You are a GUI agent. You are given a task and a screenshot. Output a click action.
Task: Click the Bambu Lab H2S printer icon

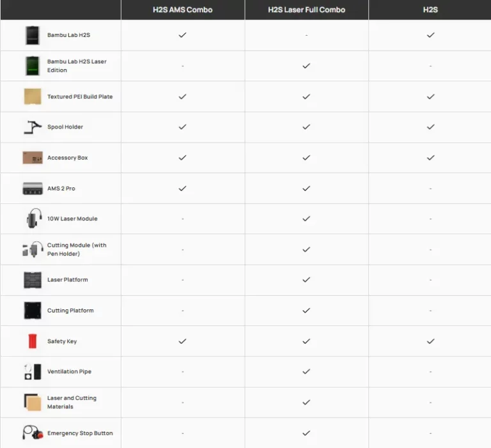click(x=33, y=35)
